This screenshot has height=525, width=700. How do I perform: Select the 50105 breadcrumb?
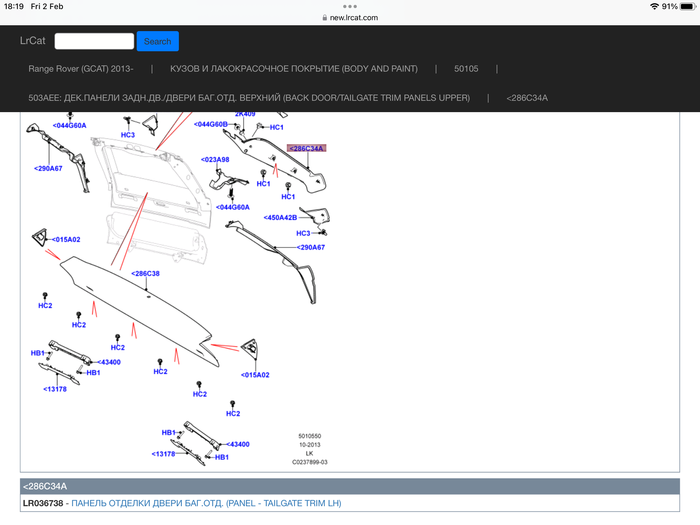pyautogui.click(x=466, y=69)
